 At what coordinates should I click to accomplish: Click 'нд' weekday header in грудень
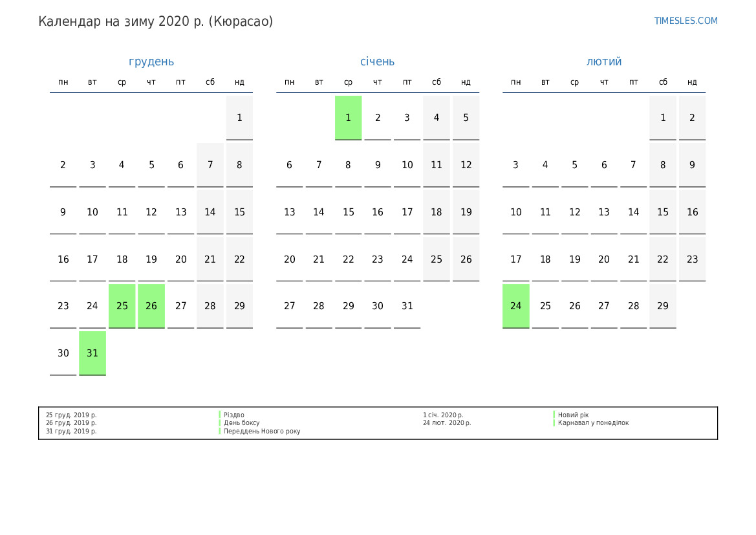click(240, 82)
